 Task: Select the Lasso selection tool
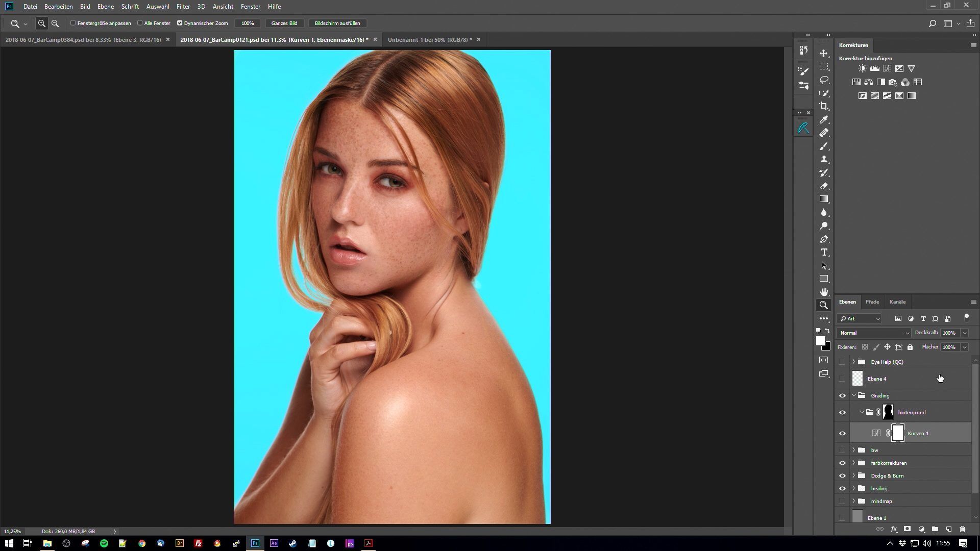[824, 79]
